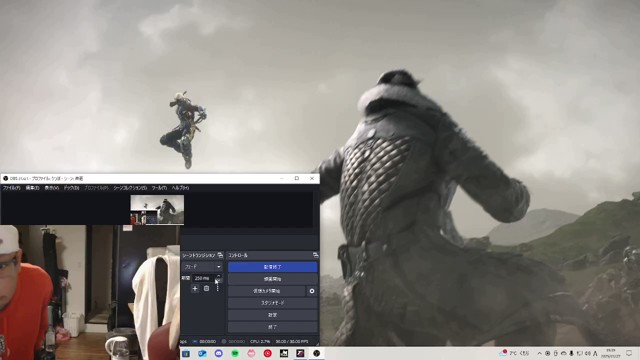Screen dimensions: 640x360
Task: Open virtual camera settings gear icon
Action: pos(312,291)
